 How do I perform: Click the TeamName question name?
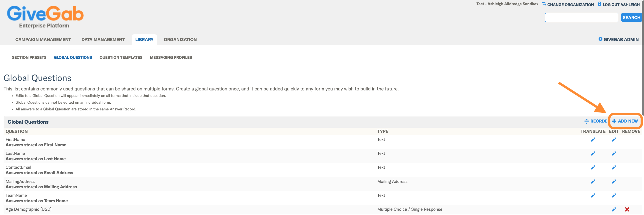[x=16, y=195]
